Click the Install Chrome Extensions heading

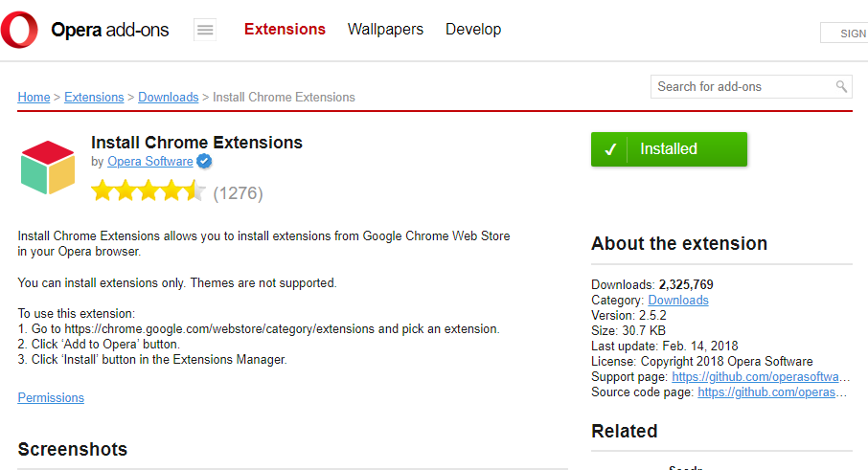click(x=196, y=143)
